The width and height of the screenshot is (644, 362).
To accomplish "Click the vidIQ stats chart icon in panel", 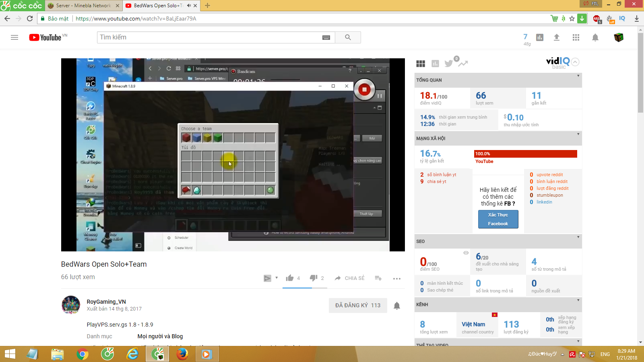I will [x=435, y=64].
